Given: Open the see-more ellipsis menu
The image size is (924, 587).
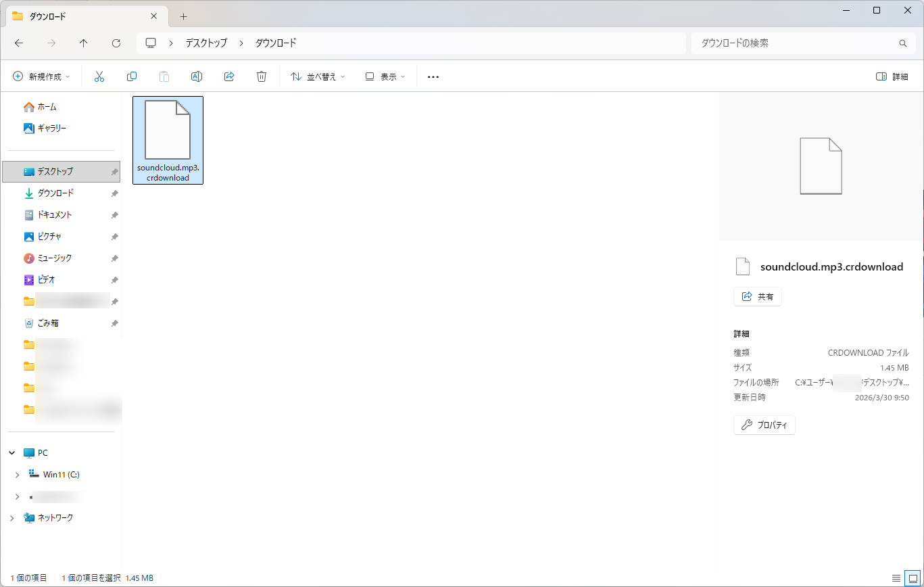Looking at the screenshot, I should [433, 76].
